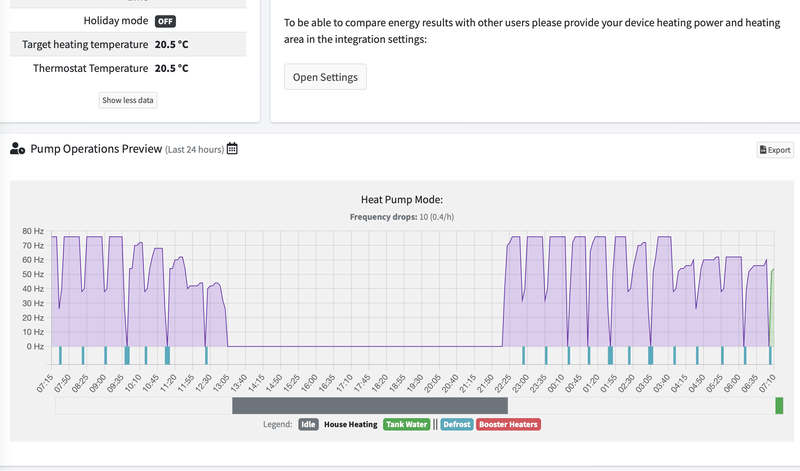The width and height of the screenshot is (800, 471).
Task: Click Show less data button
Action: 128,100
